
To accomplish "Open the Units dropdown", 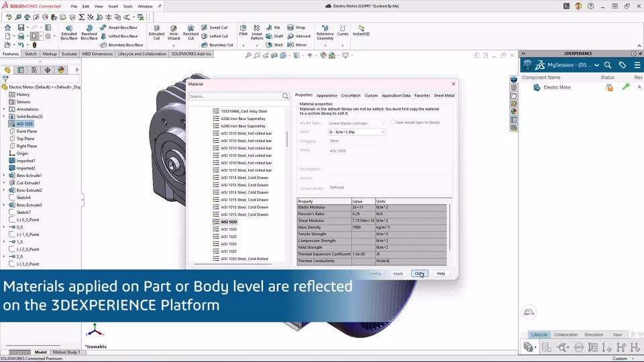I will click(x=356, y=132).
